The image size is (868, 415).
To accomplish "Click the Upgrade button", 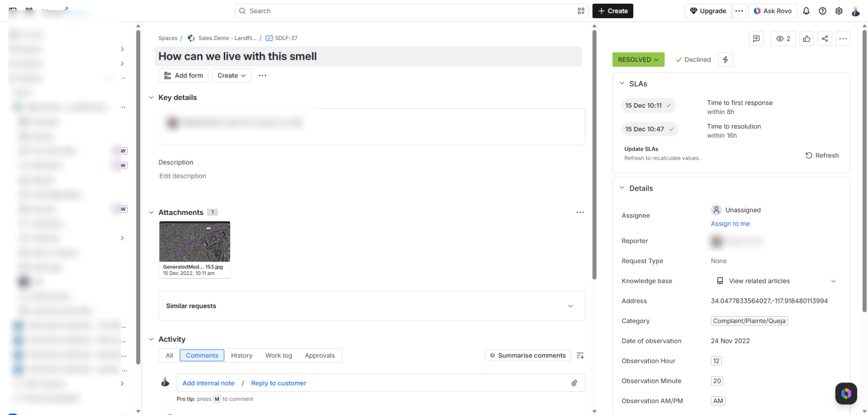I will click(708, 11).
